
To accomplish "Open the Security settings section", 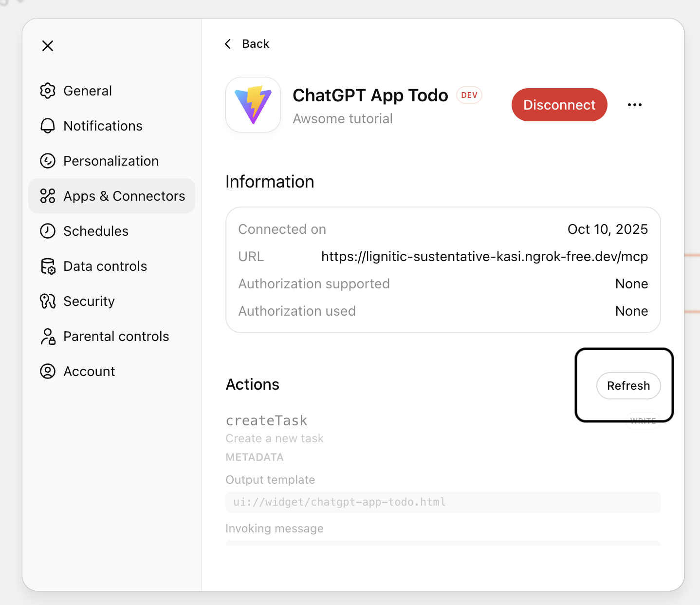I will [x=89, y=301].
